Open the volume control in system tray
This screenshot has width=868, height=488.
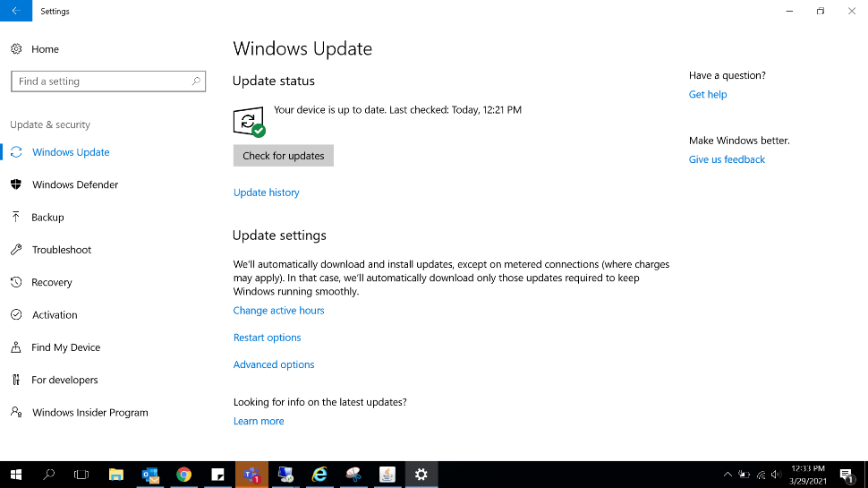coord(776,475)
